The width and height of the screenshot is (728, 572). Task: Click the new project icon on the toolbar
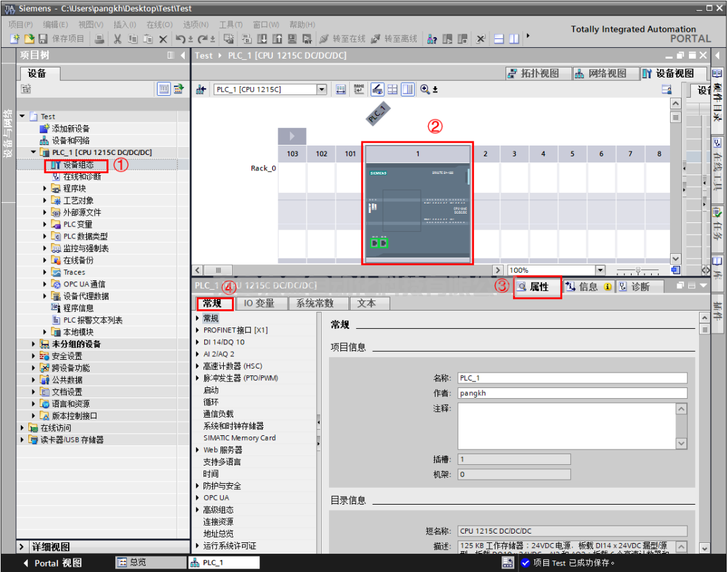[13, 39]
